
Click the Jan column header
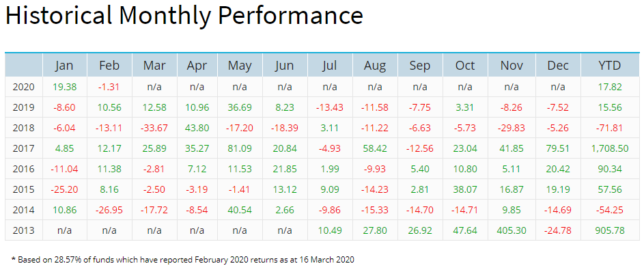(65, 66)
